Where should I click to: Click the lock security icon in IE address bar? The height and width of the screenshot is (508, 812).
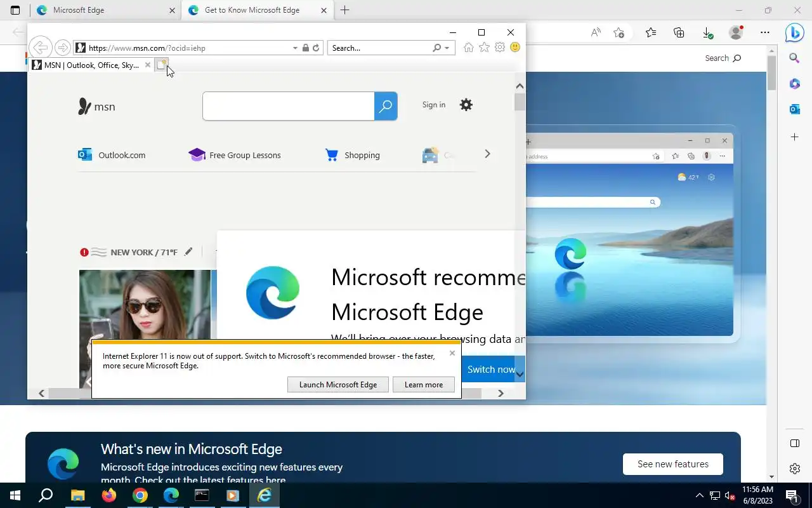(306, 48)
